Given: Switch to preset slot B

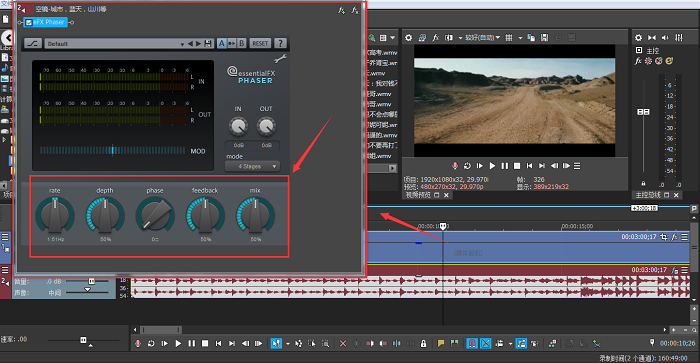Looking at the screenshot, I should click(x=242, y=43).
